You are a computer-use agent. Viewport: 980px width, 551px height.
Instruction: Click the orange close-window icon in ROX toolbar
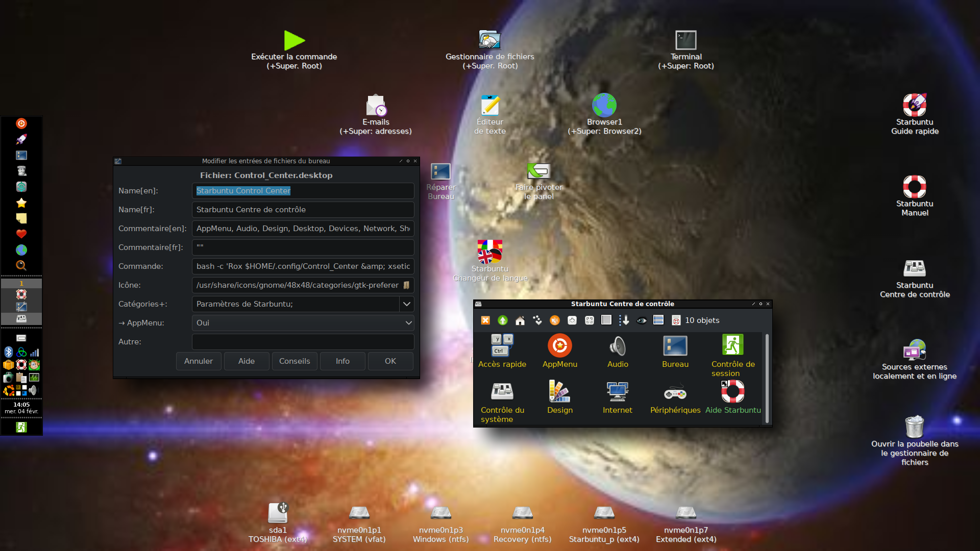[x=485, y=320]
